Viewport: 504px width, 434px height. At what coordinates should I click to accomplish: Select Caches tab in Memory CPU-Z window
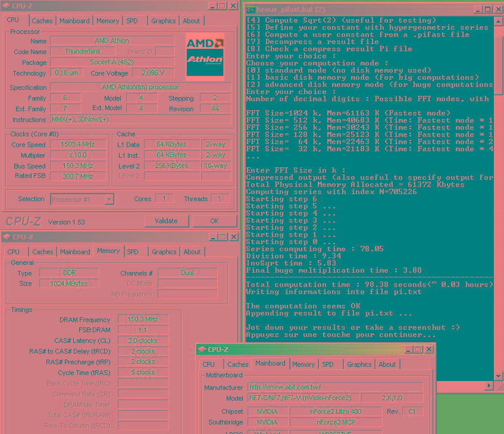pyautogui.click(x=43, y=252)
